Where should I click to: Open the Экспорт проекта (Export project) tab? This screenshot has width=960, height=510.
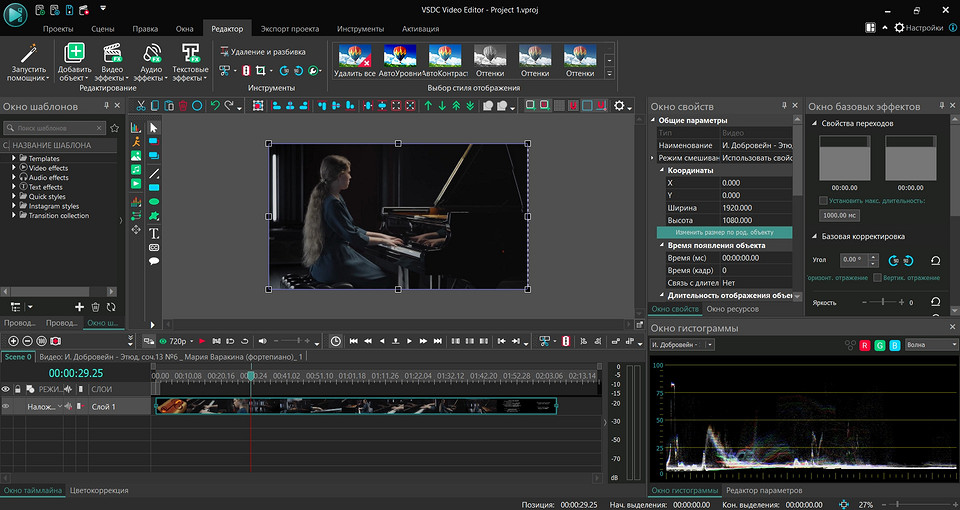click(x=290, y=29)
